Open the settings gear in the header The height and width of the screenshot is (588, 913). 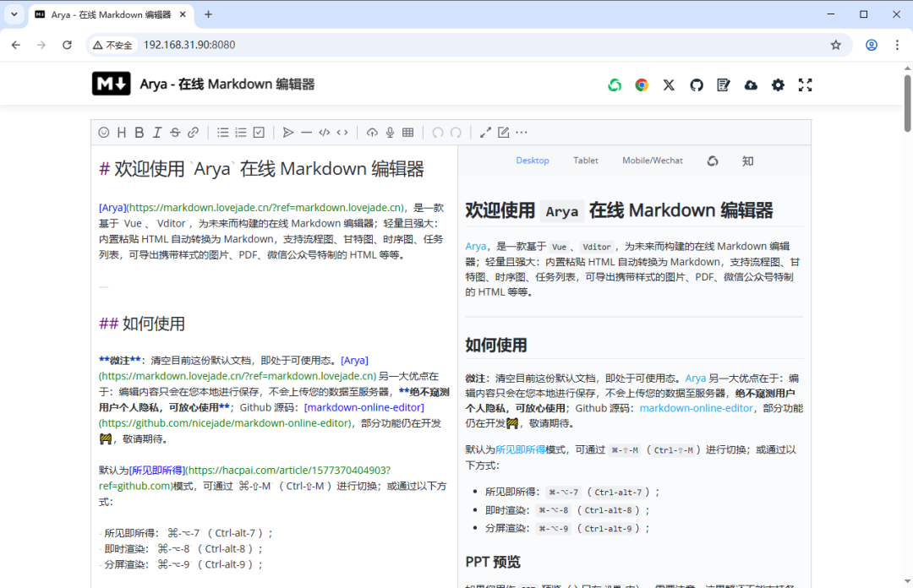[778, 84]
